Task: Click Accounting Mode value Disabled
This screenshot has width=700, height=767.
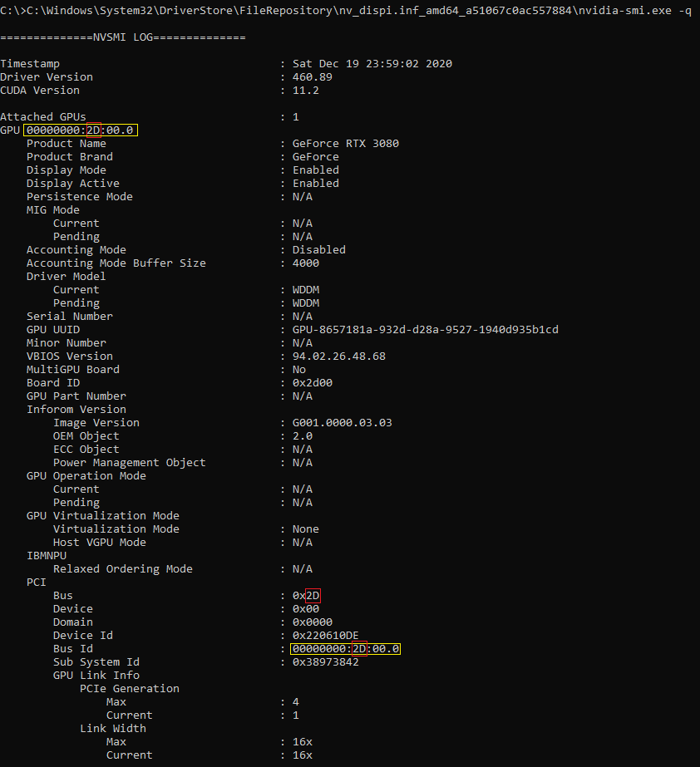Action: [x=318, y=249]
